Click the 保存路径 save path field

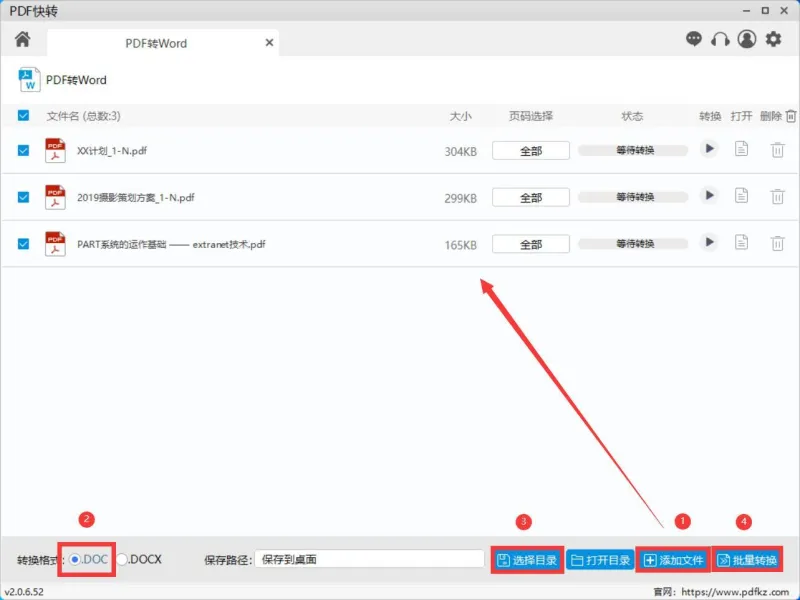(x=369, y=559)
